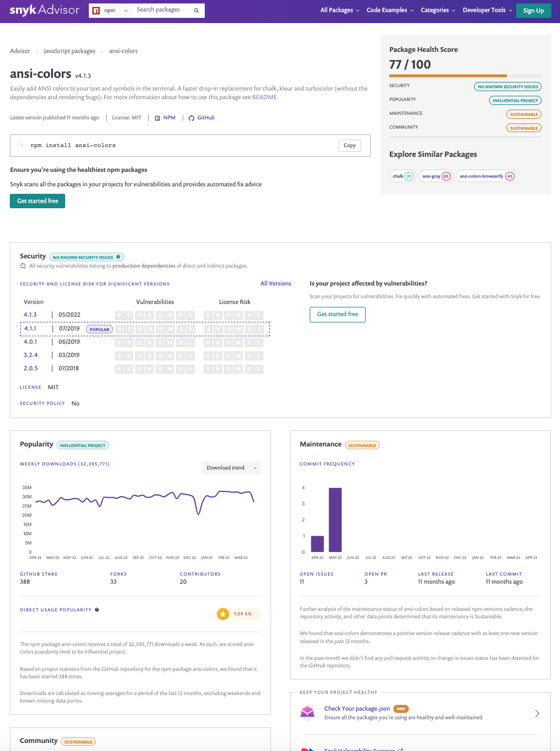
Task: Go to Advisor breadcrumb
Action: point(20,51)
